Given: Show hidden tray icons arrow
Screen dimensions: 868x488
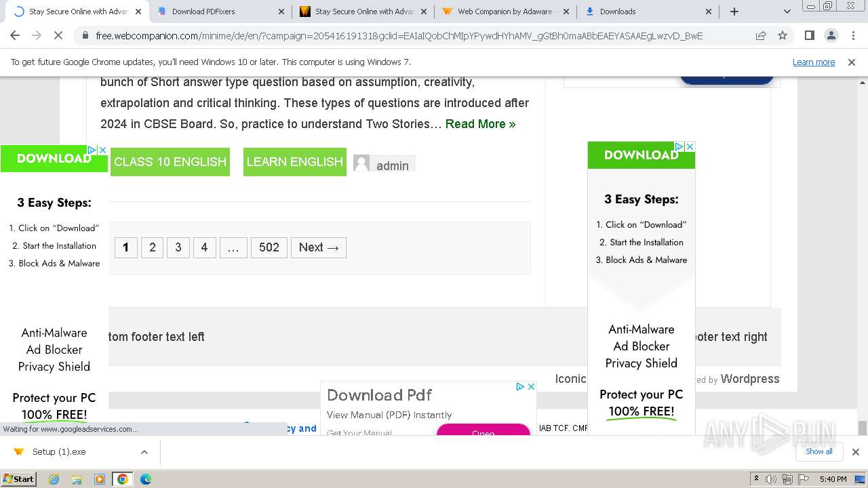Looking at the screenshot, I should pos(756,479).
